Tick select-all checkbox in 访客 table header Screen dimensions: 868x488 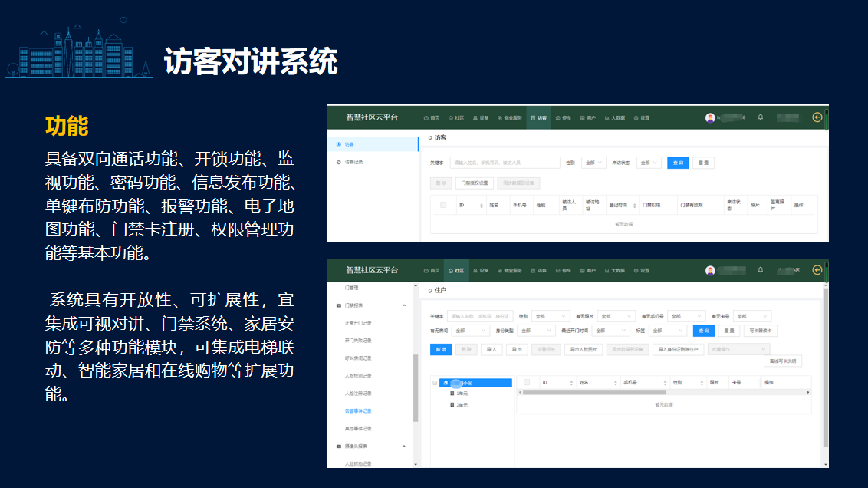pyautogui.click(x=443, y=205)
